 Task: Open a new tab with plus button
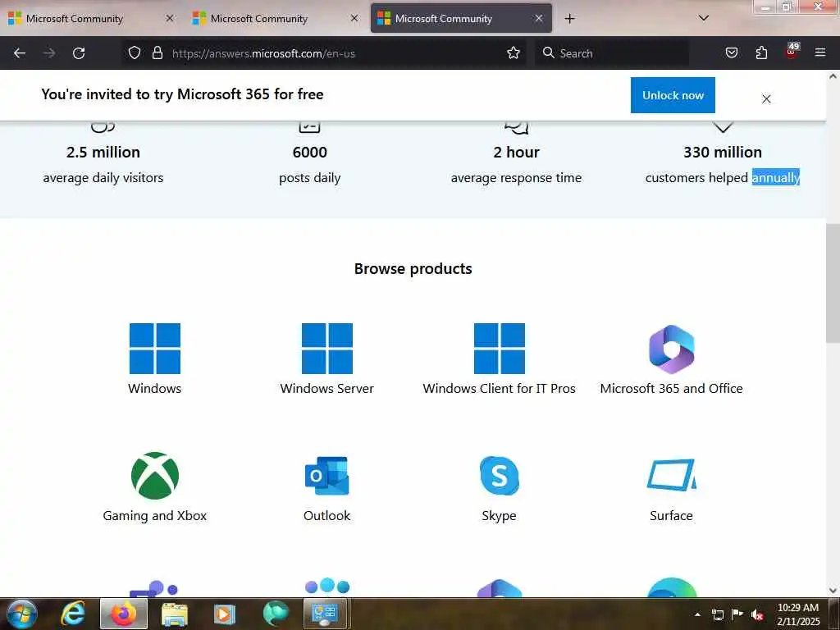coord(569,19)
